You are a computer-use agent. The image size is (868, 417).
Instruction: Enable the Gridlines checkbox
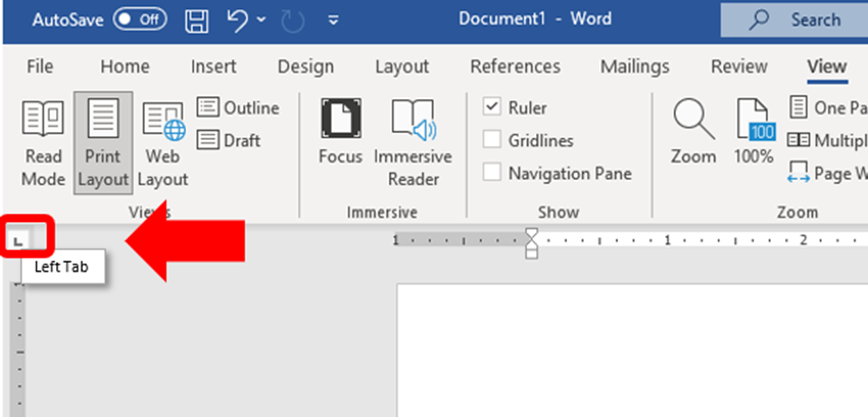[x=491, y=140]
